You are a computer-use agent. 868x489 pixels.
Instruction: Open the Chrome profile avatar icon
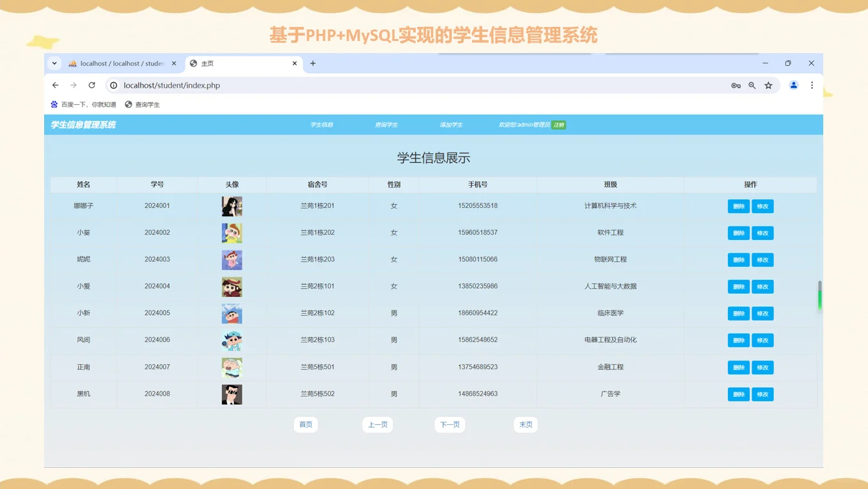tap(793, 84)
